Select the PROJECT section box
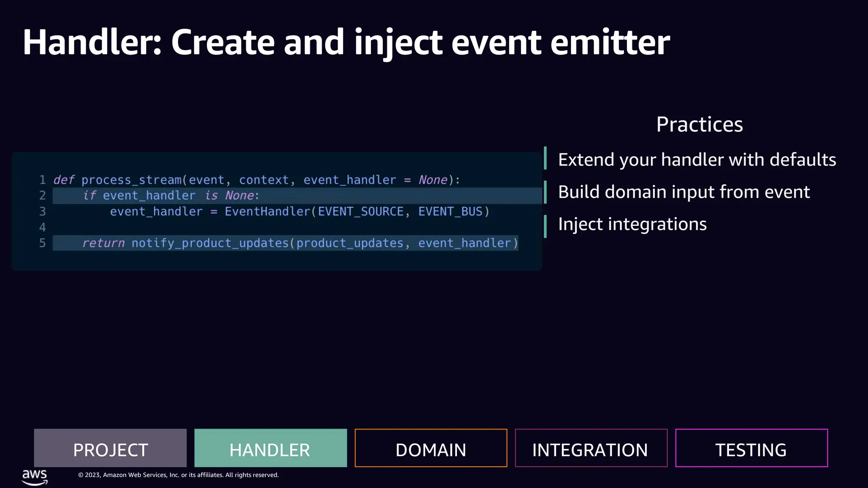This screenshot has height=488, width=868. 110,448
